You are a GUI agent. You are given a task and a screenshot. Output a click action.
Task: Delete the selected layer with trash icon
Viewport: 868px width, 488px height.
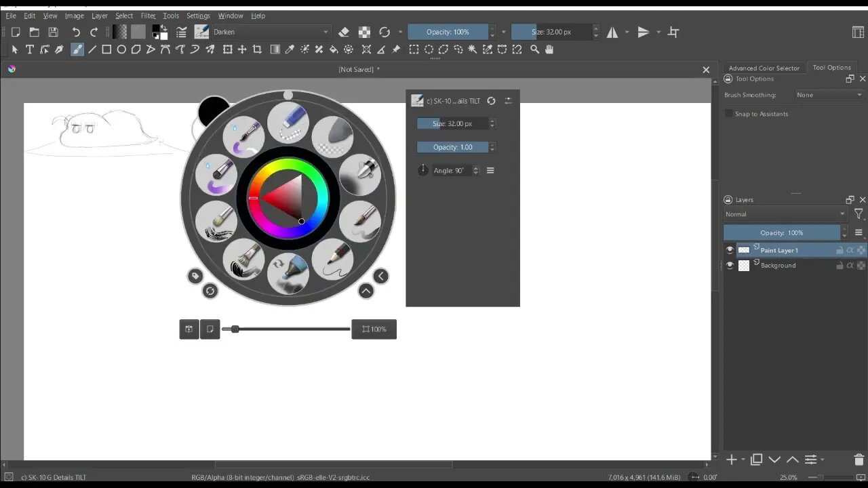[859, 460]
